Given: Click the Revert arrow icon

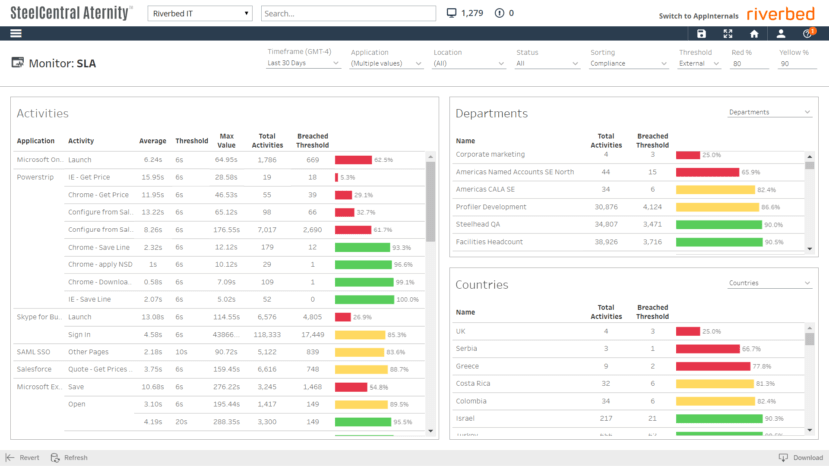Looking at the screenshot, I should tap(10, 458).
